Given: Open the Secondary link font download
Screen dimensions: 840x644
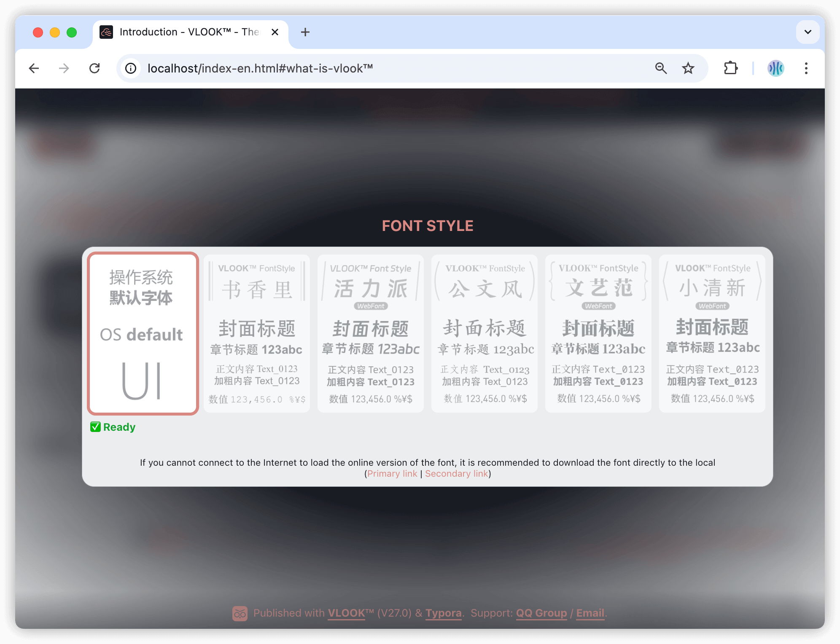Looking at the screenshot, I should [457, 474].
